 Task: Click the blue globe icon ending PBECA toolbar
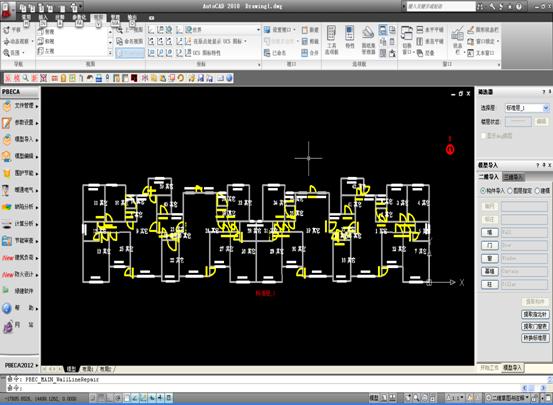pyautogui.click(x=229, y=78)
